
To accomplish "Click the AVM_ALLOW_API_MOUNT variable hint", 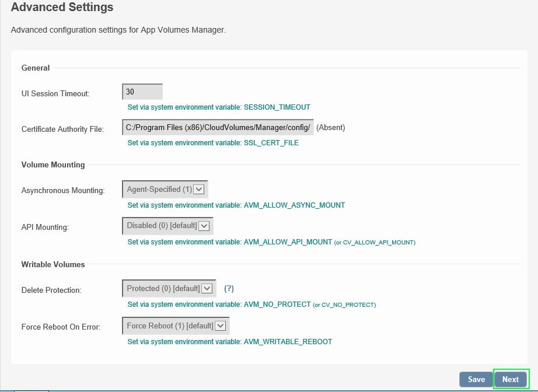I will tap(271, 242).
